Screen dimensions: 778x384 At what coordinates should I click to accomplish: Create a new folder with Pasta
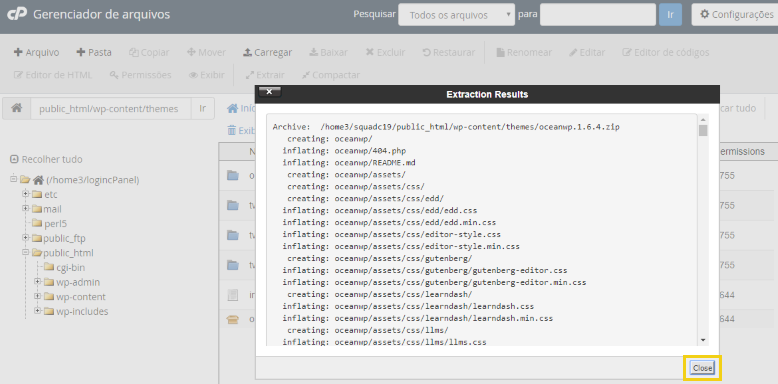pyautogui.click(x=94, y=52)
